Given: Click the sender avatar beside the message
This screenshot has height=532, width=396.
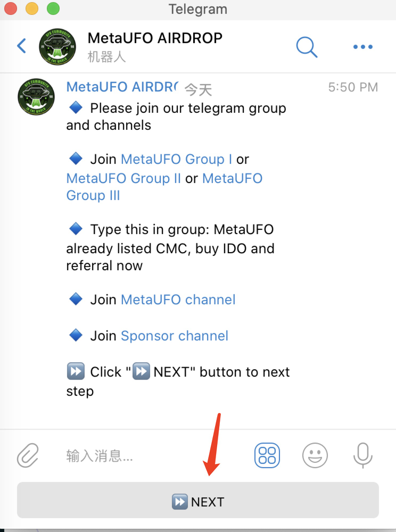Looking at the screenshot, I should 36,97.
